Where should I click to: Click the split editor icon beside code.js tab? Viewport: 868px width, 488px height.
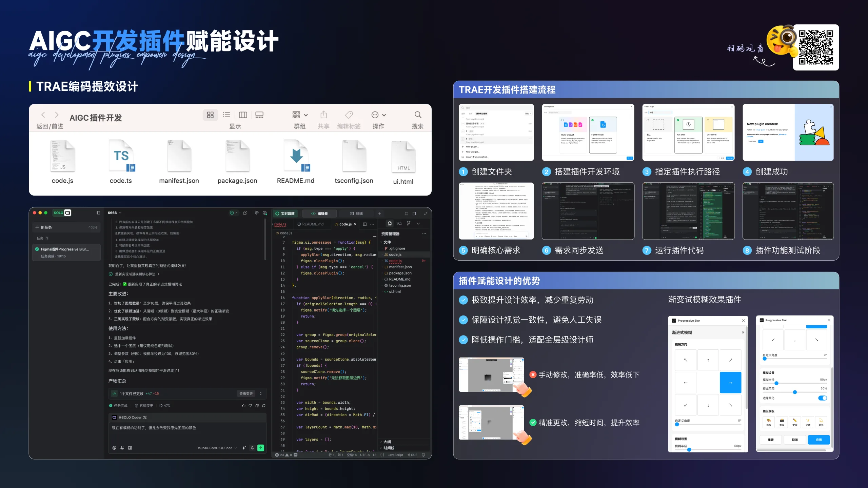point(365,224)
